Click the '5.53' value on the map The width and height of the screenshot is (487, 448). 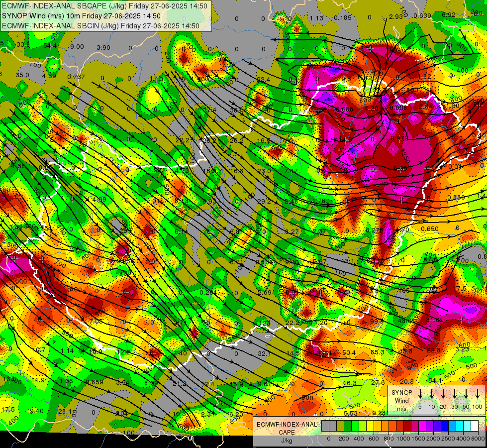pos(350,413)
